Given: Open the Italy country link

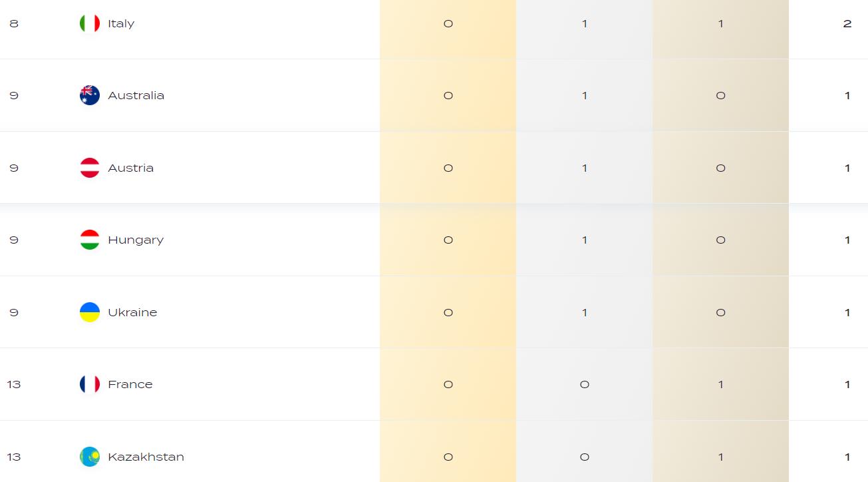Looking at the screenshot, I should [x=121, y=23].
